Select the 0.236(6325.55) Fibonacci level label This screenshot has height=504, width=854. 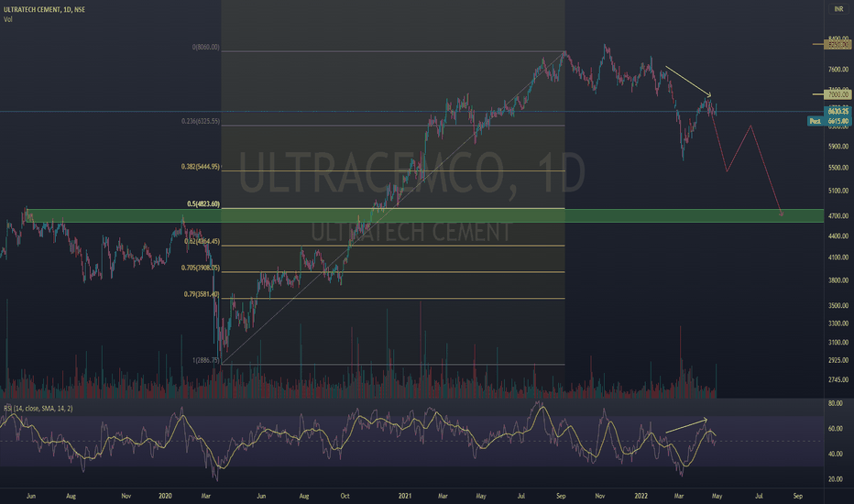(x=201, y=121)
